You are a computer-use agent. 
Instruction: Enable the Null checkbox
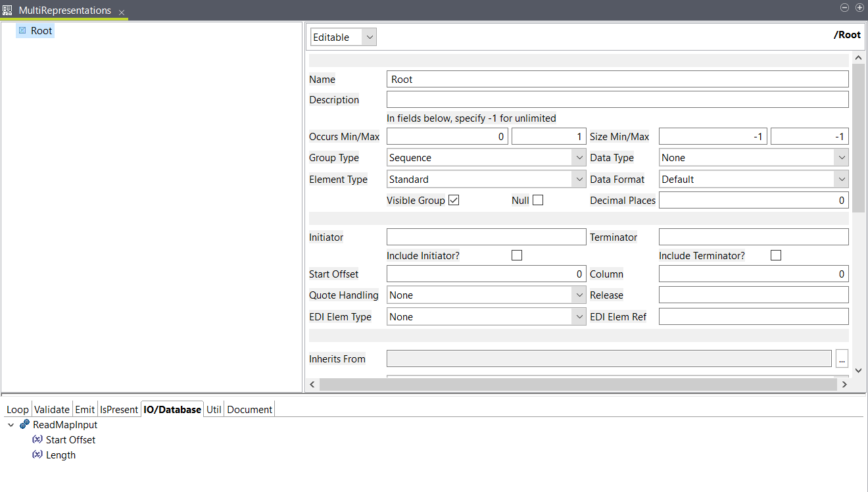click(537, 200)
